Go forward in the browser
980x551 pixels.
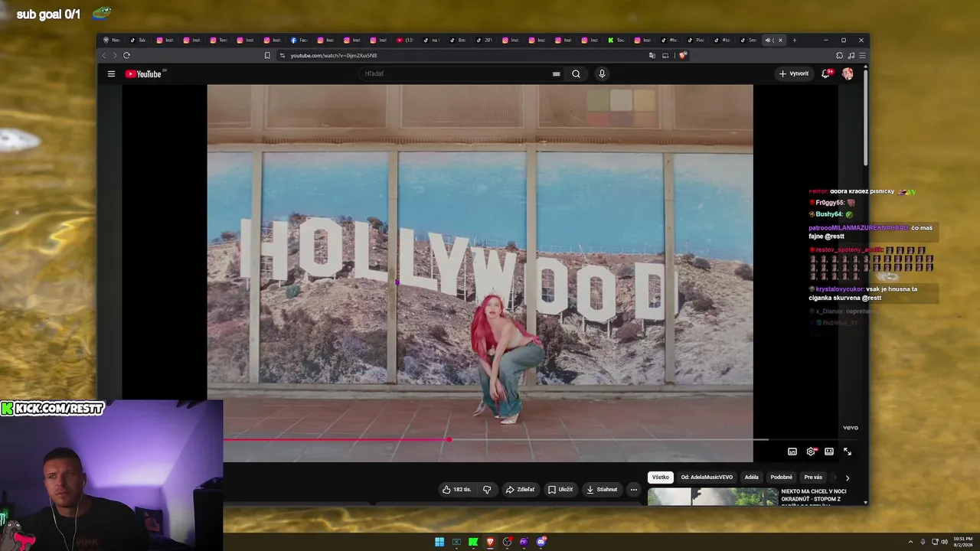click(x=115, y=55)
